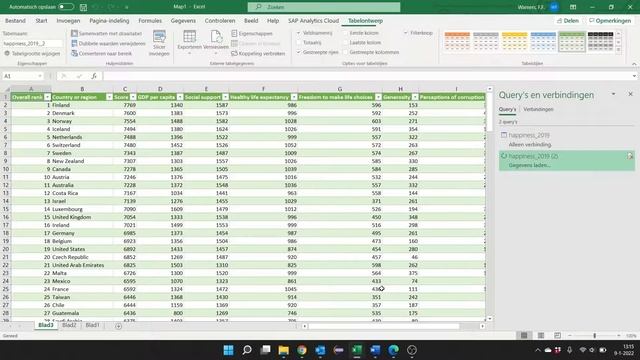
Task: Switch to sheet Blad2
Action: 69,325
